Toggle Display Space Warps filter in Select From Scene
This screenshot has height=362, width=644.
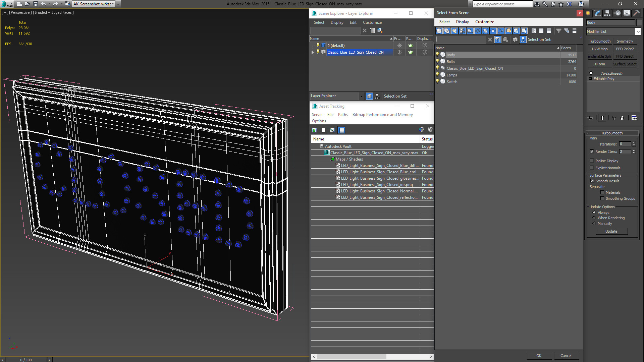[478, 31]
